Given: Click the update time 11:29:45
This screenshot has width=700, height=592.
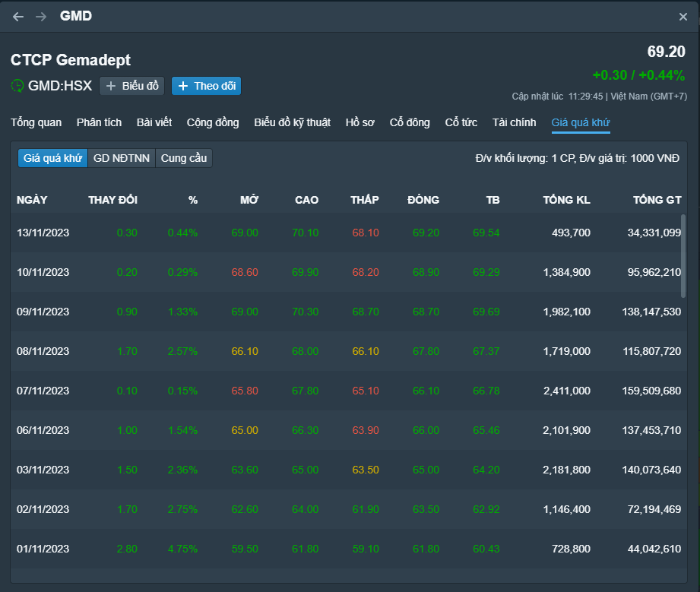Looking at the screenshot, I should (x=586, y=97).
